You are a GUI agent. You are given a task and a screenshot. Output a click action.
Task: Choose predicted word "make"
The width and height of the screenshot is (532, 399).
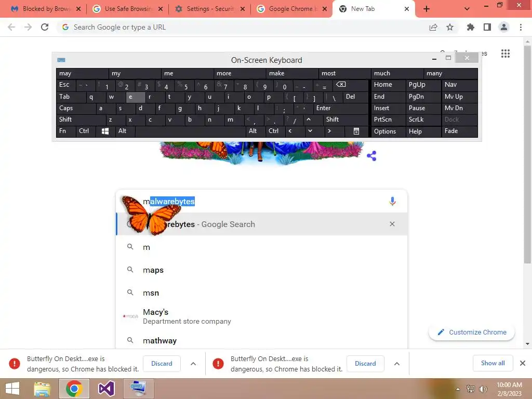pyautogui.click(x=292, y=73)
